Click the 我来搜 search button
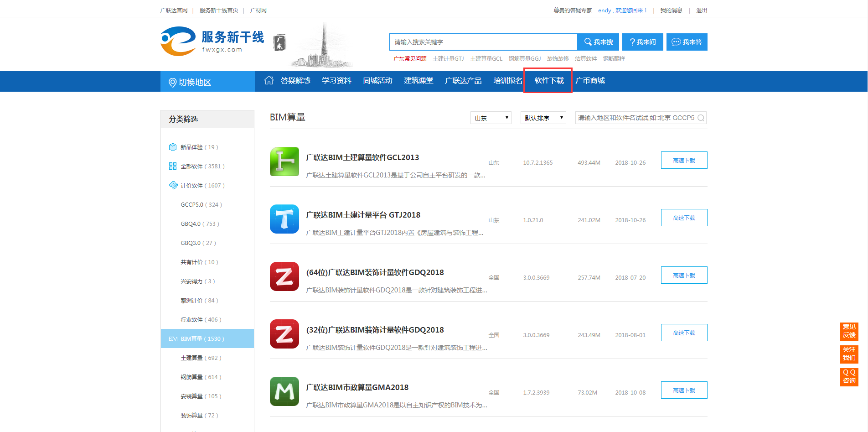This screenshot has width=868, height=432. point(598,42)
